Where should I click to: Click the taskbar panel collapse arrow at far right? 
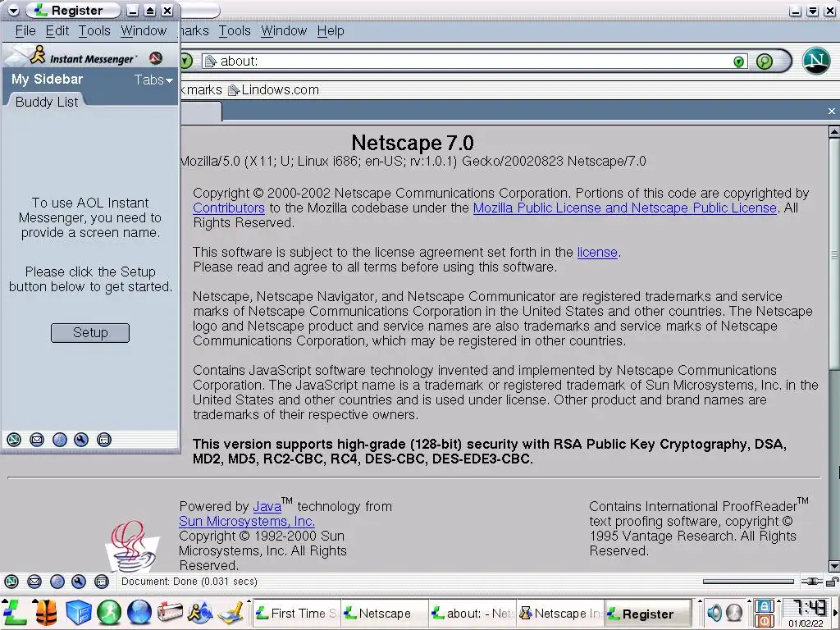coord(836,613)
